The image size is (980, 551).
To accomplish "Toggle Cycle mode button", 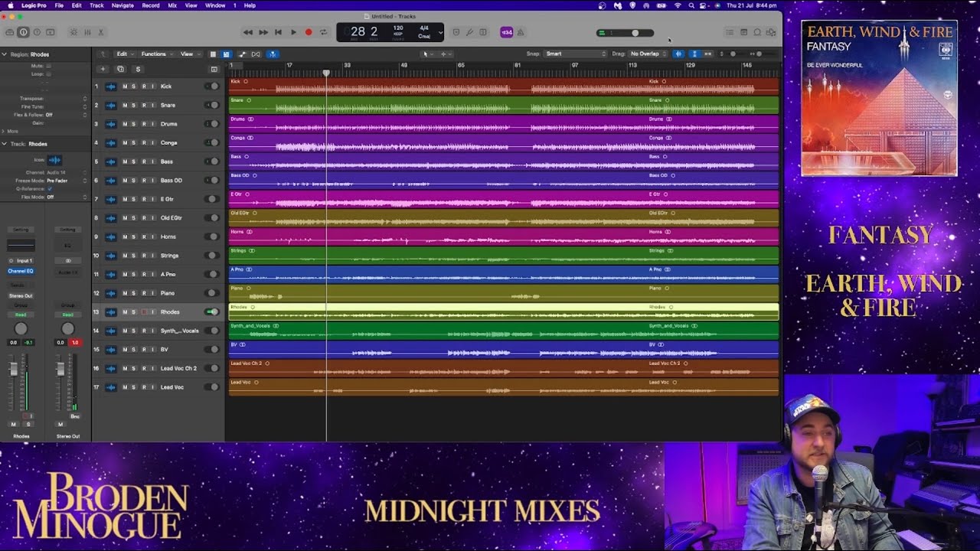I will click(323, 32).
